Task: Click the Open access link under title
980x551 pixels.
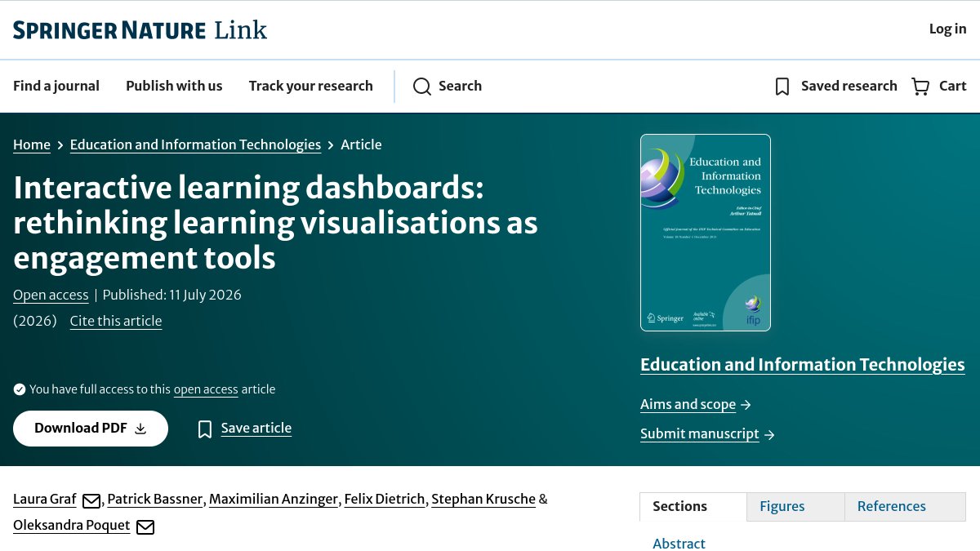Action: 51,295
